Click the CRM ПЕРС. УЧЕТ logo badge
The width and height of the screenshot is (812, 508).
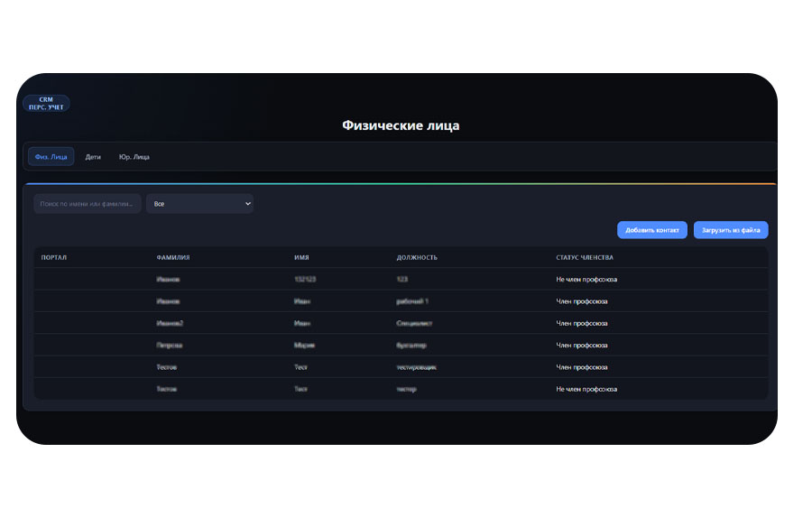coord(46,104)
